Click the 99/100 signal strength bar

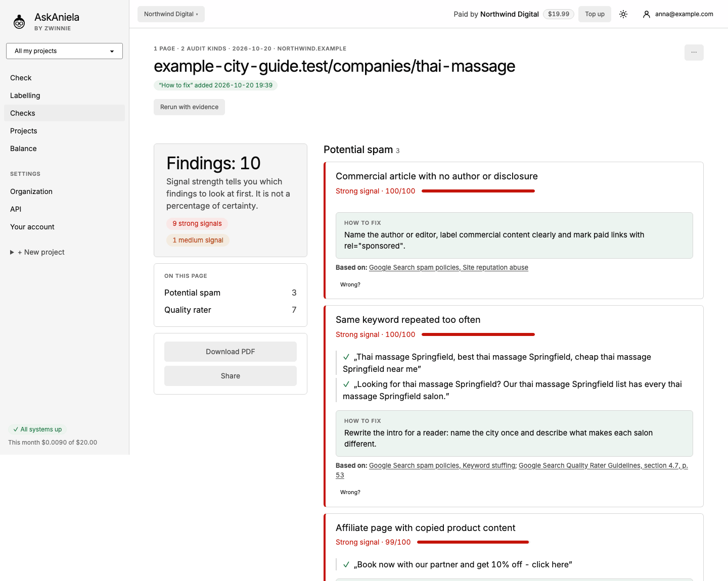click(473, 542)
